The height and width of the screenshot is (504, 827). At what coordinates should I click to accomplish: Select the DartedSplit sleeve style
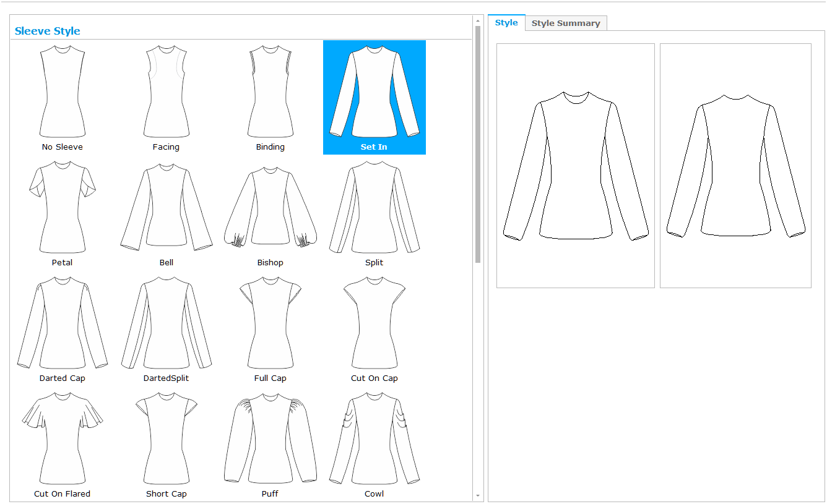166,328
